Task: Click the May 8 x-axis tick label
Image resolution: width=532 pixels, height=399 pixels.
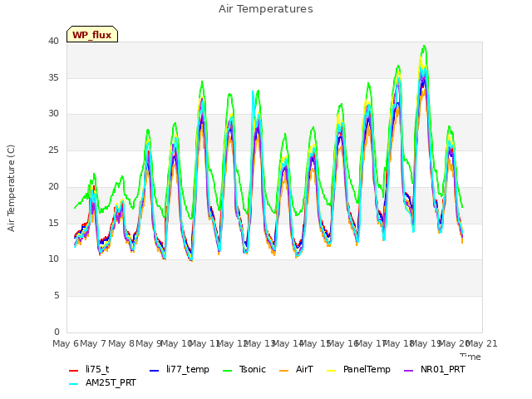Action: click(121, 343)
